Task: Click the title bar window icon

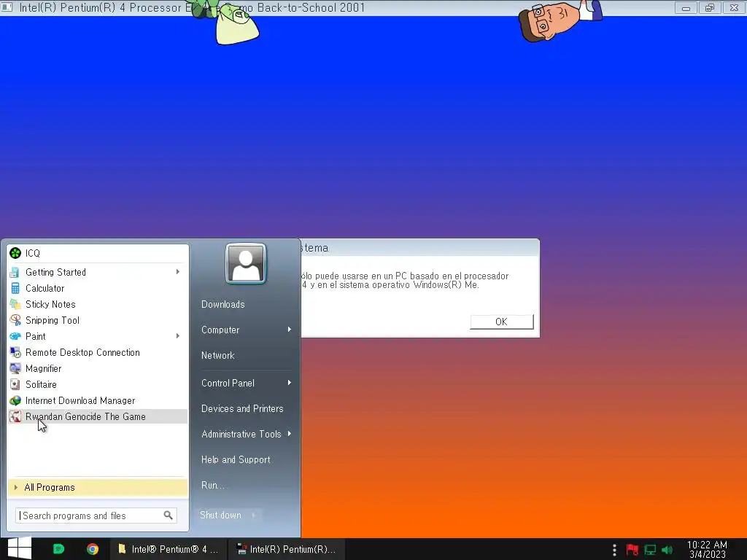Action: pyautogui.click(x=7, y=7)
